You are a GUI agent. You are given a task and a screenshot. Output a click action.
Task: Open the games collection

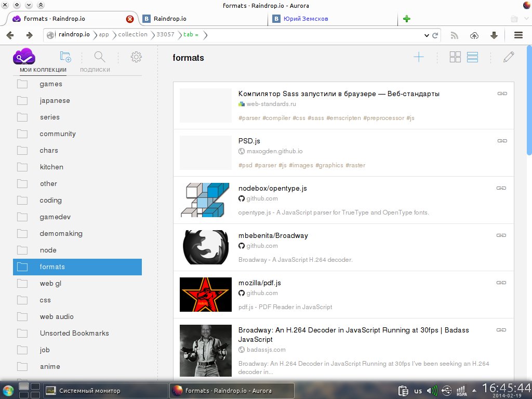pos(77,84)
